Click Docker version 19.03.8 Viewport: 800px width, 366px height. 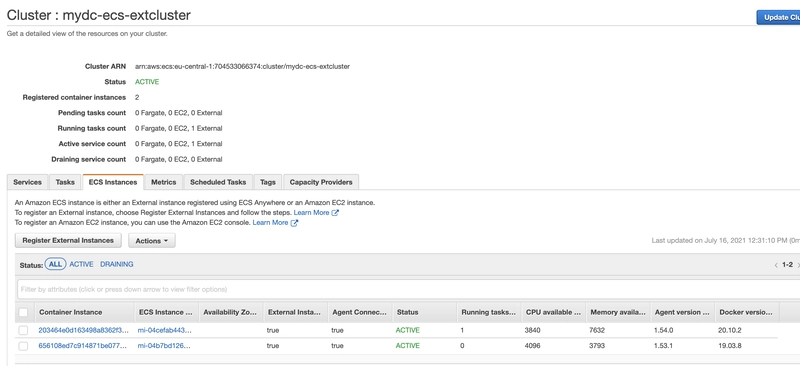click(x=730, y=346)
